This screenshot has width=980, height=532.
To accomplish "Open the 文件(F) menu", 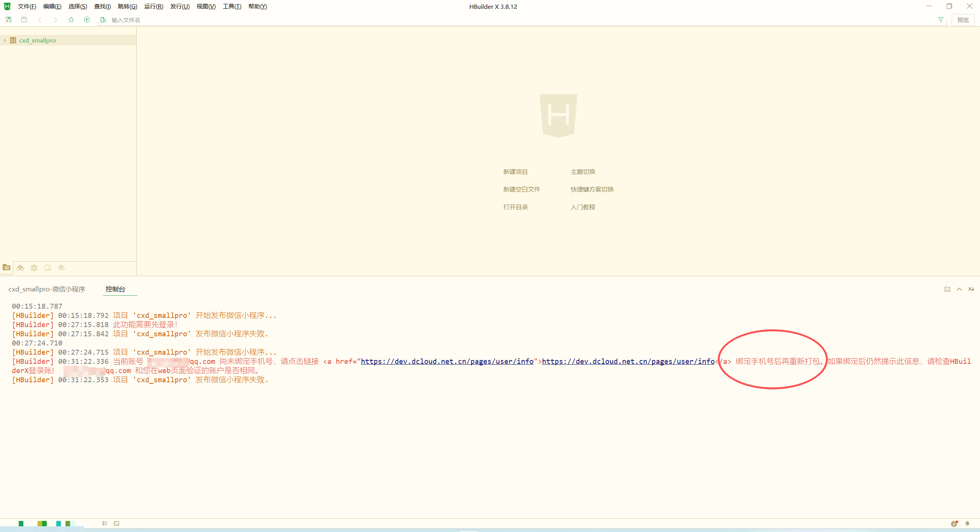I will click(x=27, y=7).
